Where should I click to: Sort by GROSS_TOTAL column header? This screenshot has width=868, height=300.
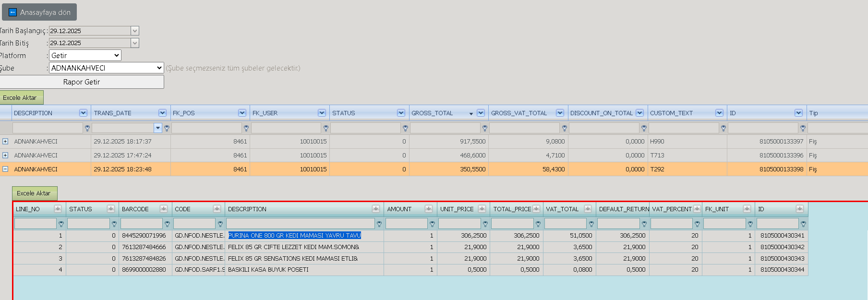point(432,113)
